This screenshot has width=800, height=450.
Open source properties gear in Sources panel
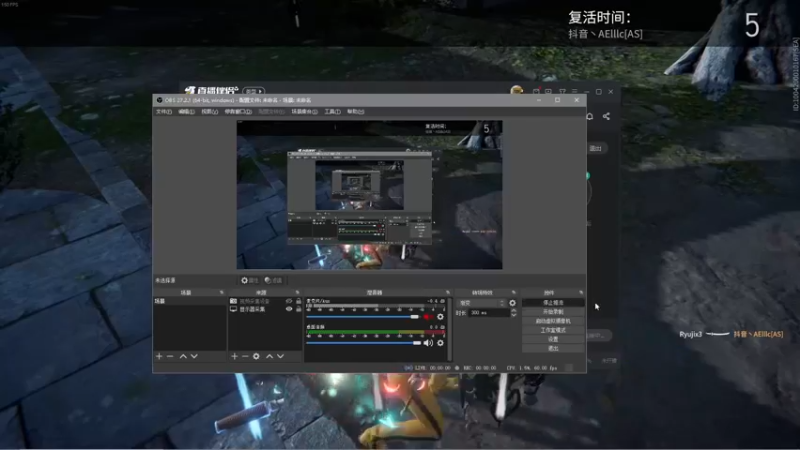point(256,356)
